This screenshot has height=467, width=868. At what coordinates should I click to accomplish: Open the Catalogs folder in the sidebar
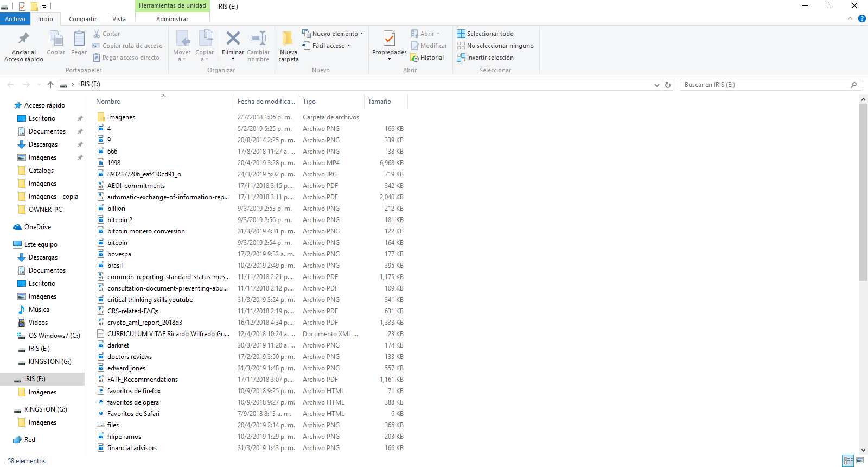[41, 171]
